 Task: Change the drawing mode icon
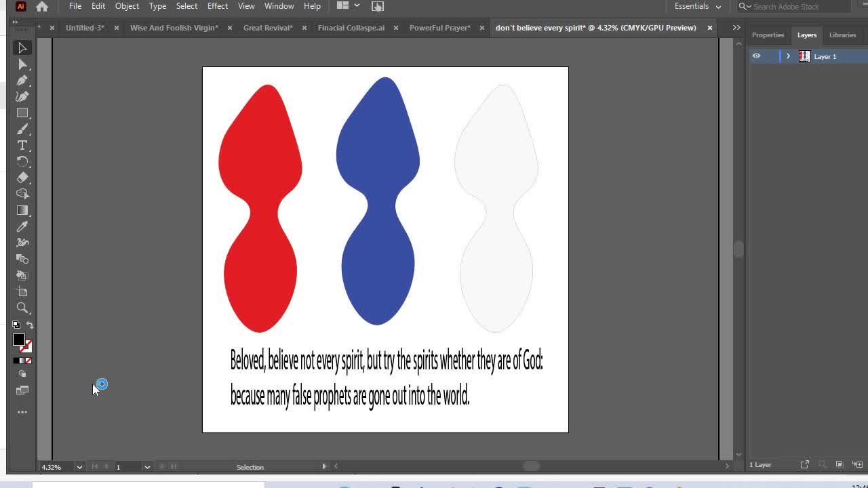(x=22, y=374)
